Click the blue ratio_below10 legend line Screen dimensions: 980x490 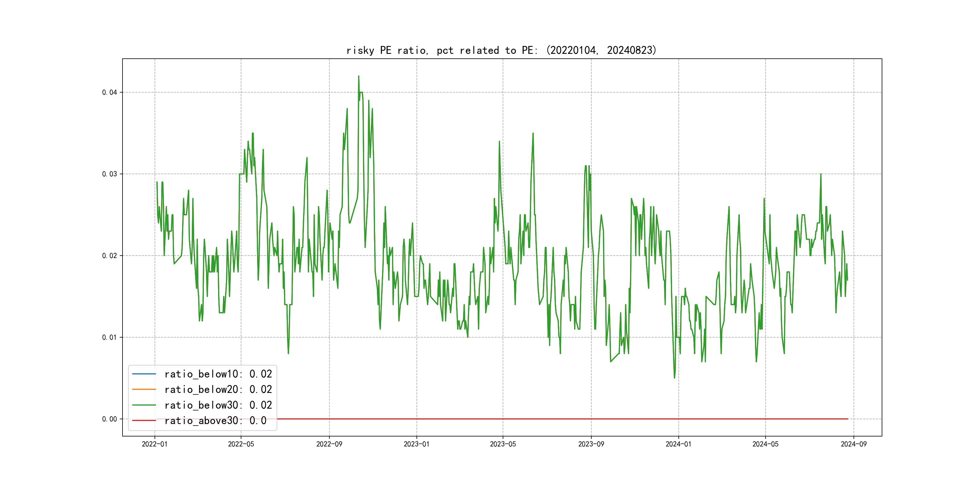(144, 374)
